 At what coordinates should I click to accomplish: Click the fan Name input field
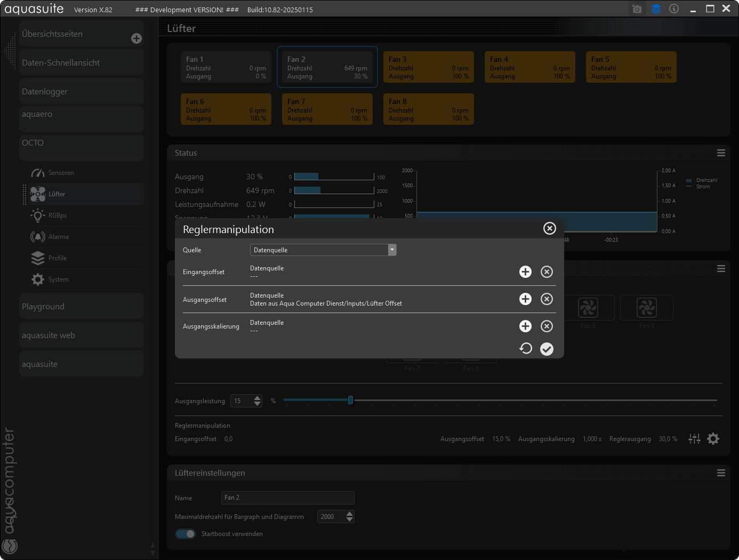coord(287,498)
